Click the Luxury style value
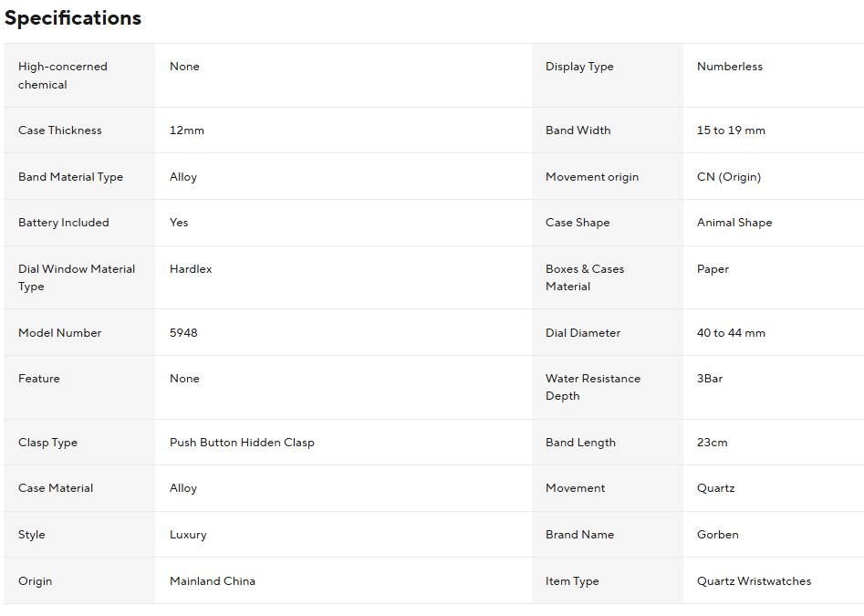864x616 pixels. click(x=188, y=535)
